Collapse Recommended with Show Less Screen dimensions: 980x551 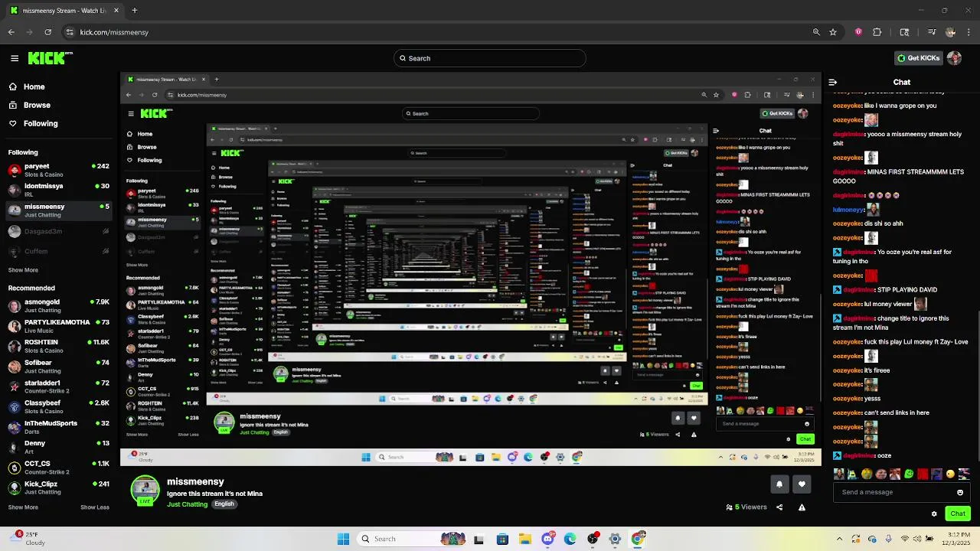[95, 507]
